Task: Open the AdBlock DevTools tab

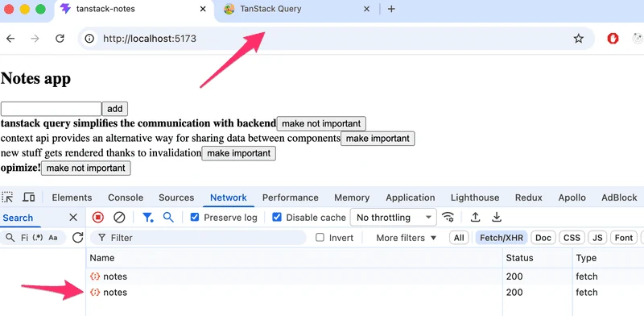Action: (x=619, y=197)
